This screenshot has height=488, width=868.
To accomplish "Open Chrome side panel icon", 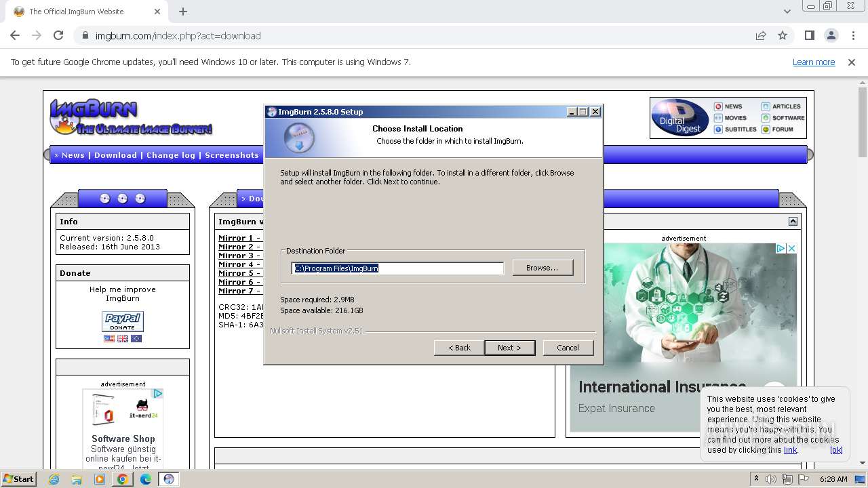I will (x=810, y=36).
